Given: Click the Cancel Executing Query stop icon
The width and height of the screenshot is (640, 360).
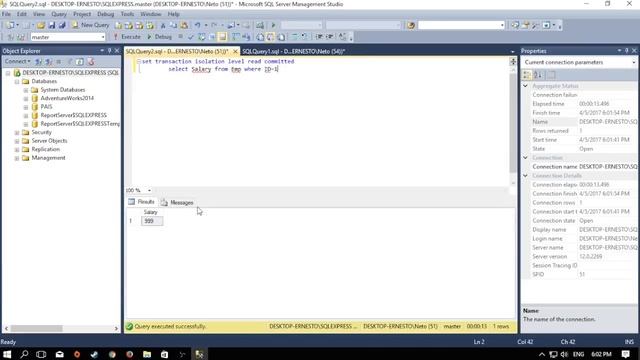Looking at the screenshot, I should [180, 37].
